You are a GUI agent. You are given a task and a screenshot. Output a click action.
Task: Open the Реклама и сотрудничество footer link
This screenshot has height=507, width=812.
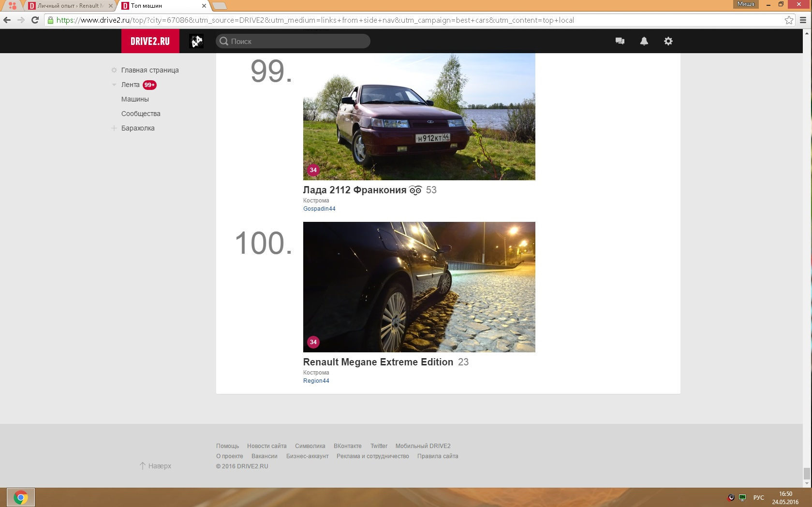click(x=373, y=456)
